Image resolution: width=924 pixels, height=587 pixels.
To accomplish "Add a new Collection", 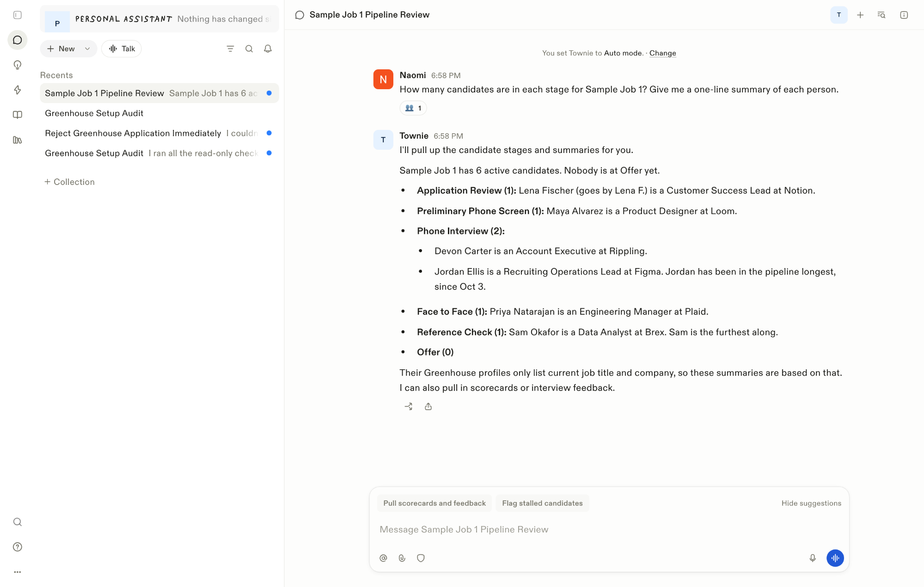I will click(69, 182).
